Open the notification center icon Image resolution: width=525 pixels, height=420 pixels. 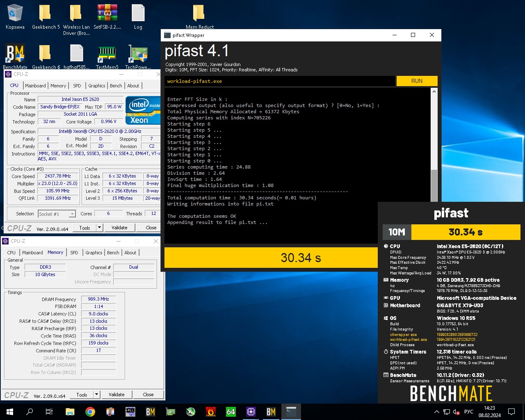click(x=511, y=412)
